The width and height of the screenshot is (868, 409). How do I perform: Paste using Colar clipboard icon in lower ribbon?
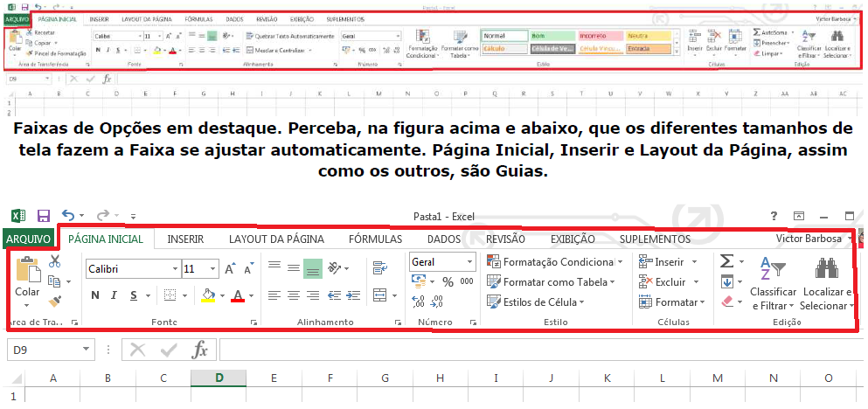28,268
